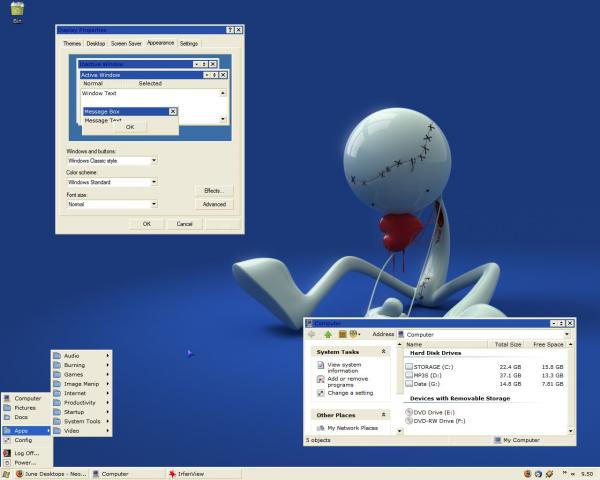Open the Bin icon on the desktop
This screenshot has height=480, width=600.
click(17, 10)
